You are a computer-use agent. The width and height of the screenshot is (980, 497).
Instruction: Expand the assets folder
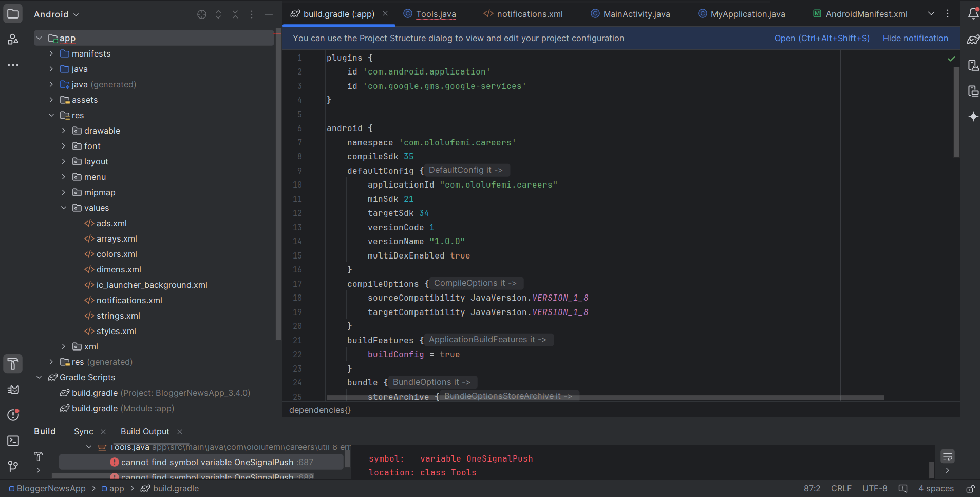point(51,100)
